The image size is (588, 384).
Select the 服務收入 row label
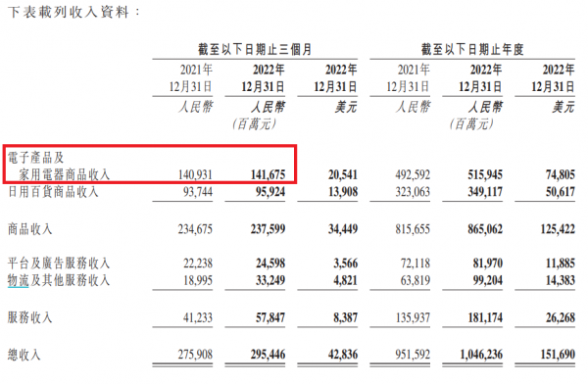click(30, 317)
